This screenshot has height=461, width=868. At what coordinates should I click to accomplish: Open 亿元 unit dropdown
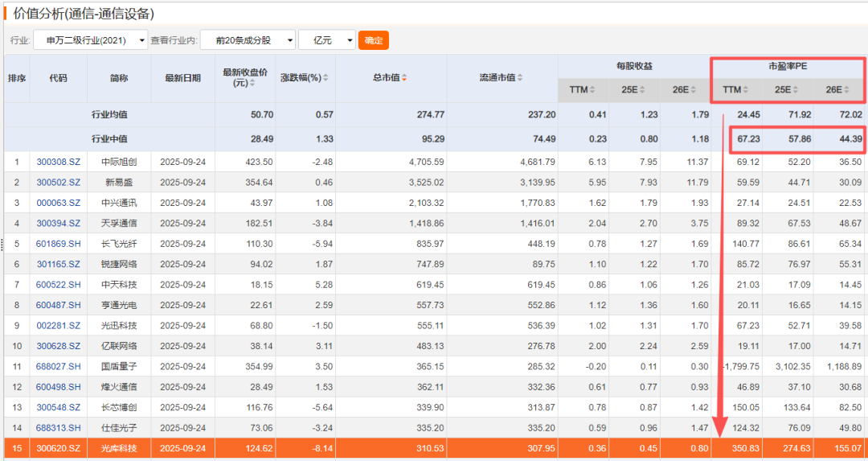(326, 40)
